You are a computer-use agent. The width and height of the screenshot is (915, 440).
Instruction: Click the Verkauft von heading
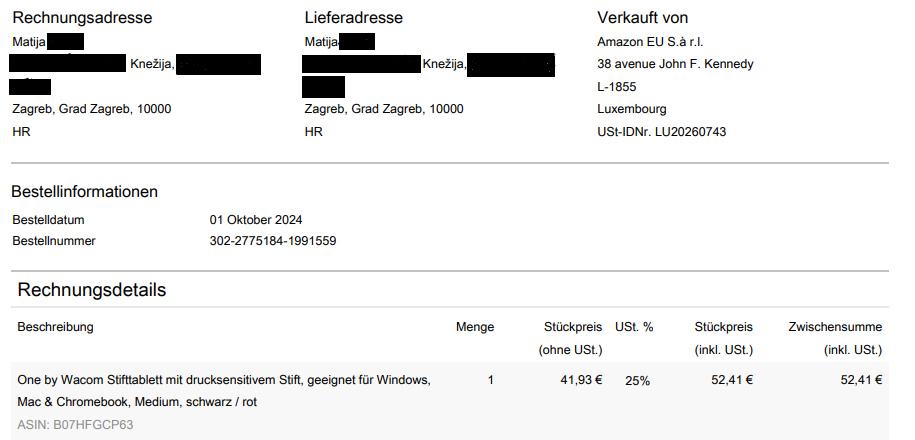[x=642, y=18]
